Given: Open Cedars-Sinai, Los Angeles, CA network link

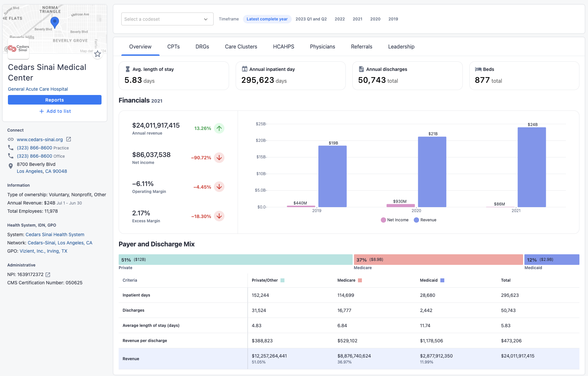Looking at the screenshot, I should pos(60,243).
